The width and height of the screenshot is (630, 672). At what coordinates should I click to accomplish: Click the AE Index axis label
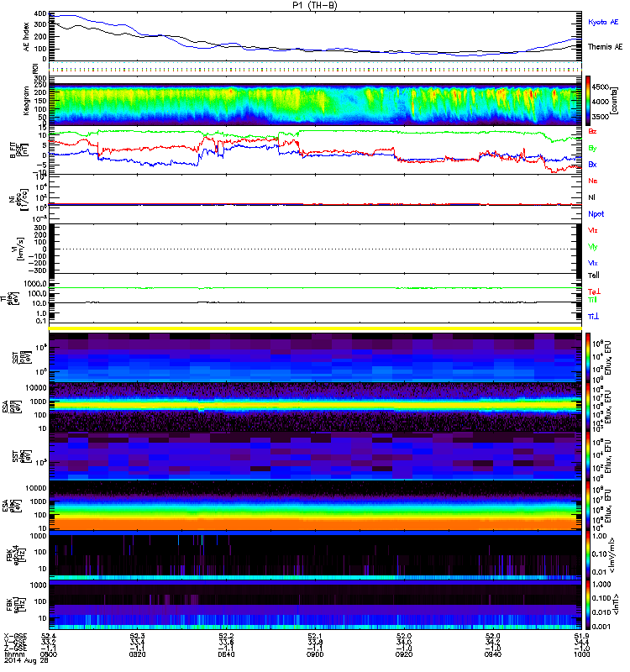point(25,35)
